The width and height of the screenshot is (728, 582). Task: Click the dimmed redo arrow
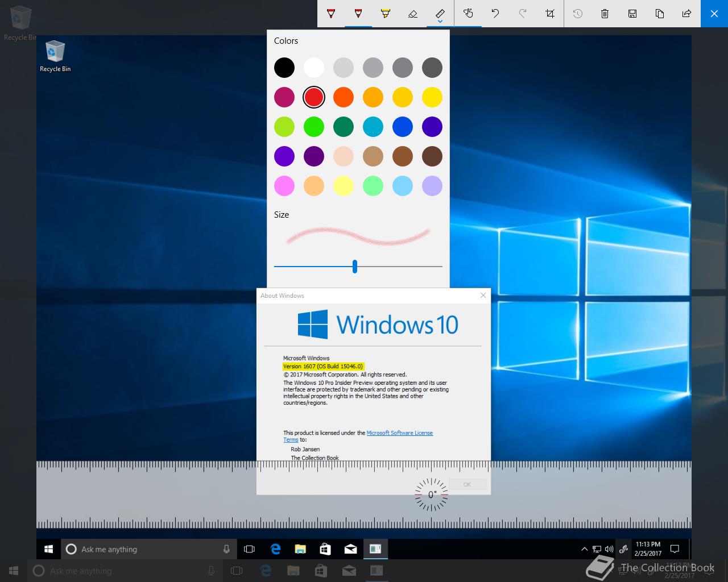coord(523,14)
